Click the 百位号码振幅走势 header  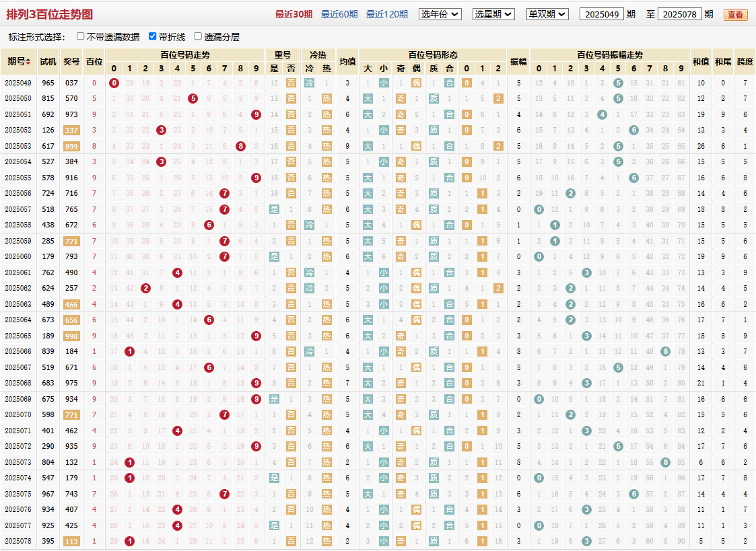click(x=610, y=55)
